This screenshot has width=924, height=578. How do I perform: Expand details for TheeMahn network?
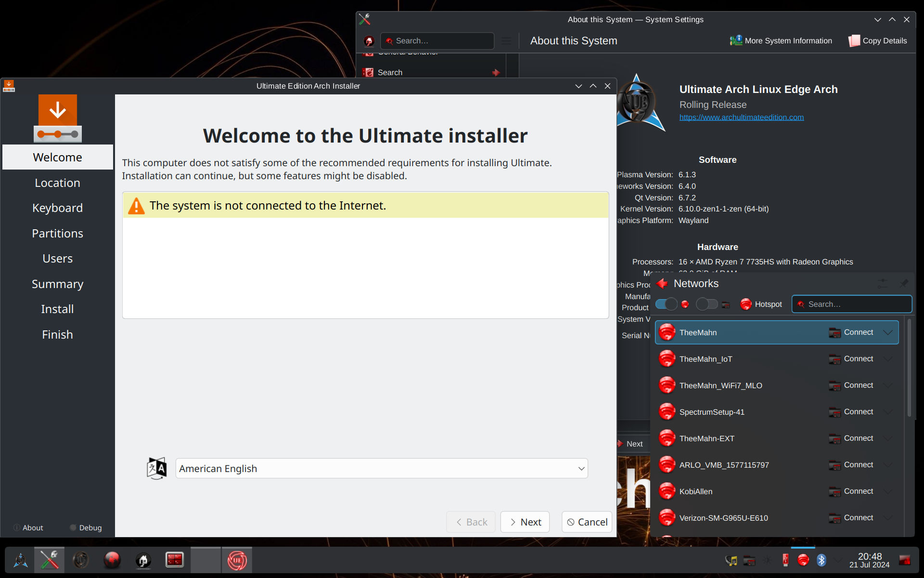[x=888, y=332]
